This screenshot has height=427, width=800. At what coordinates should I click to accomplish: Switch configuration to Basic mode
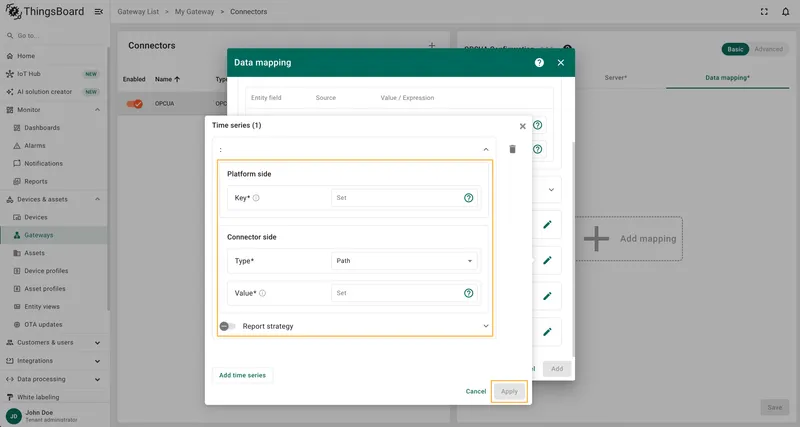(x=735, y=49)
